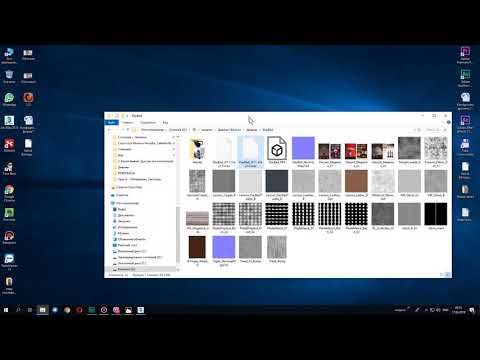Open the WhatsApp desktop shortcut
Image resolution: width=480 pixels, height=360 pixels.
tap(9, 98)
